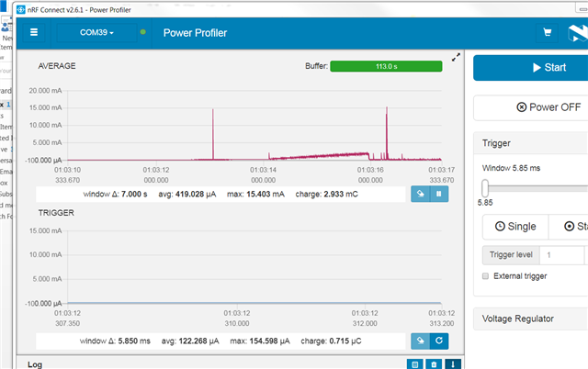
Task: Click the Average chart charge 2.933 mC value
Action: tap(327, 194)
